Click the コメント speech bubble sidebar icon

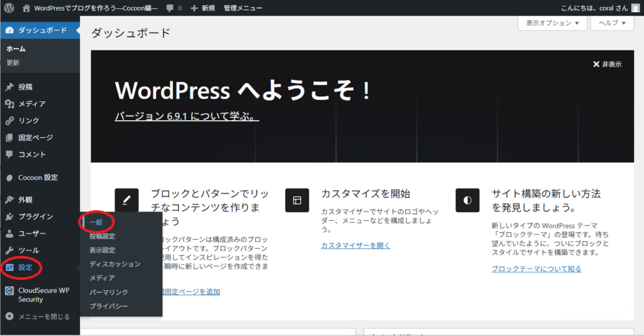click(x=9, y=154)
